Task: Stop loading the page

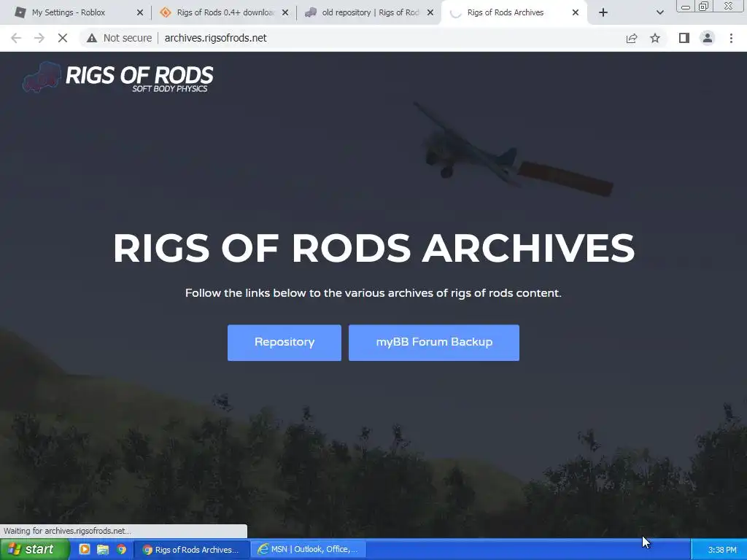Action: click(63, 38)
